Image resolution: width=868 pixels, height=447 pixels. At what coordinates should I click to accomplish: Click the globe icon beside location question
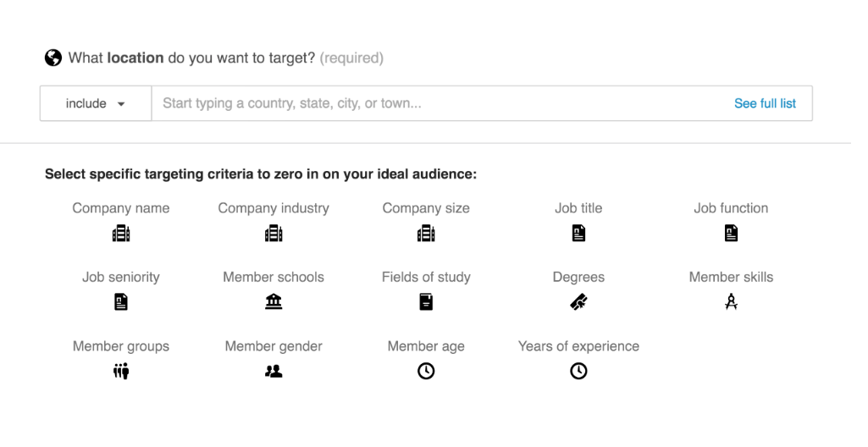pos(53,58)
